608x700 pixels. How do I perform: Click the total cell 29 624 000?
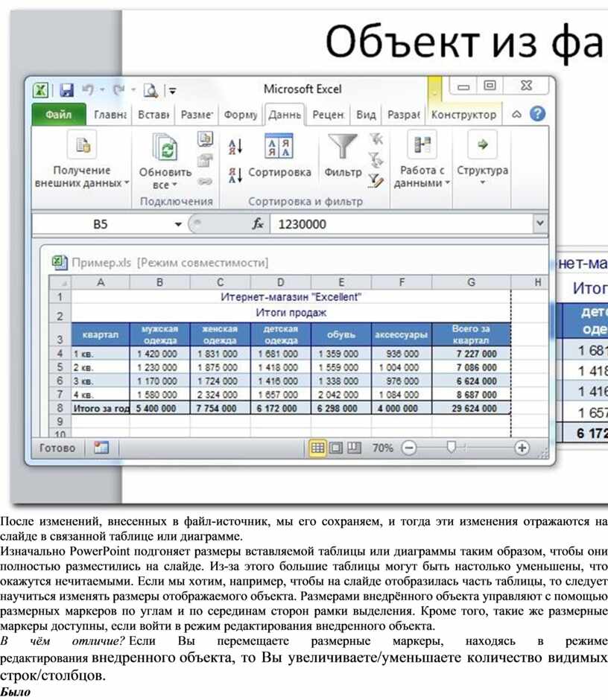click(471, 408)
